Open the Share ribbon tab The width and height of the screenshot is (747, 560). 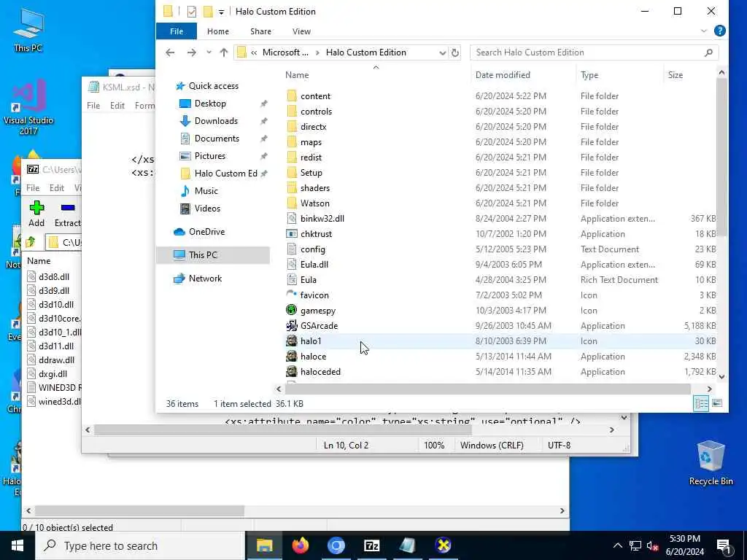coord(260,31)
